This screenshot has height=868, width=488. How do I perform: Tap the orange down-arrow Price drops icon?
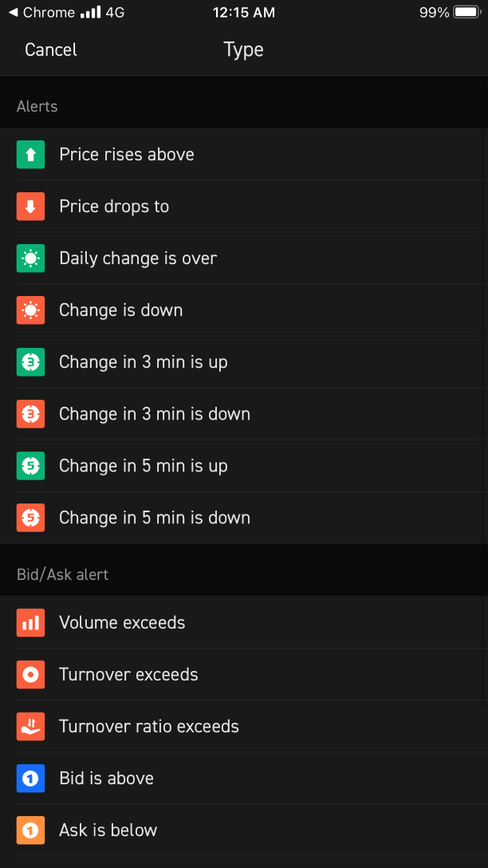(30, 207)
